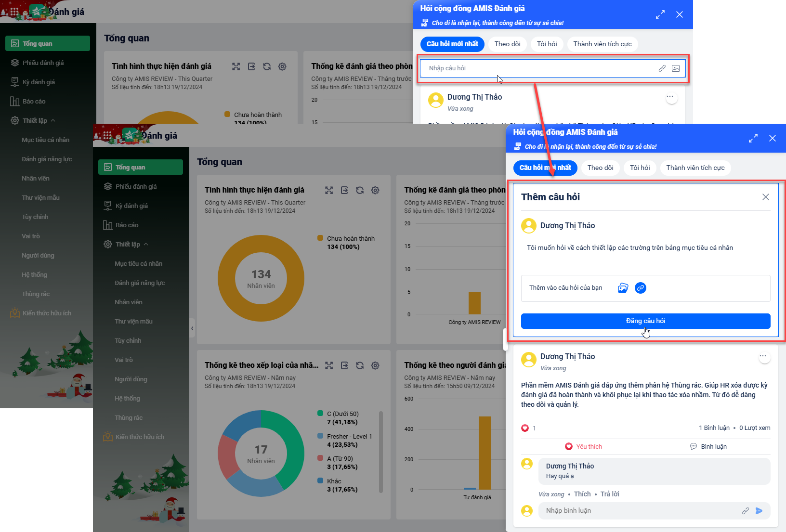The image size is (786, 532).
Task: Open Phiếu đánh giá in upper screenshot sidebar
Action: [48, 63]
